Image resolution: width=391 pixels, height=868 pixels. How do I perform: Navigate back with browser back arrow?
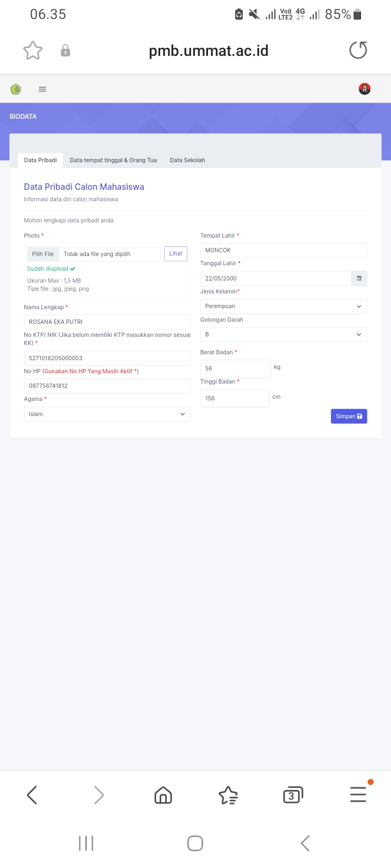[32, 795]
